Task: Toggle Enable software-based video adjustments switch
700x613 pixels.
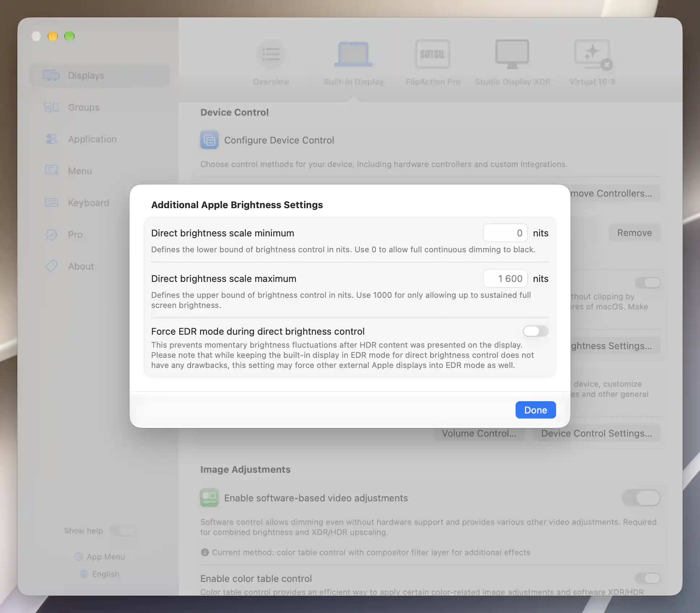Action: click(641, 498)
